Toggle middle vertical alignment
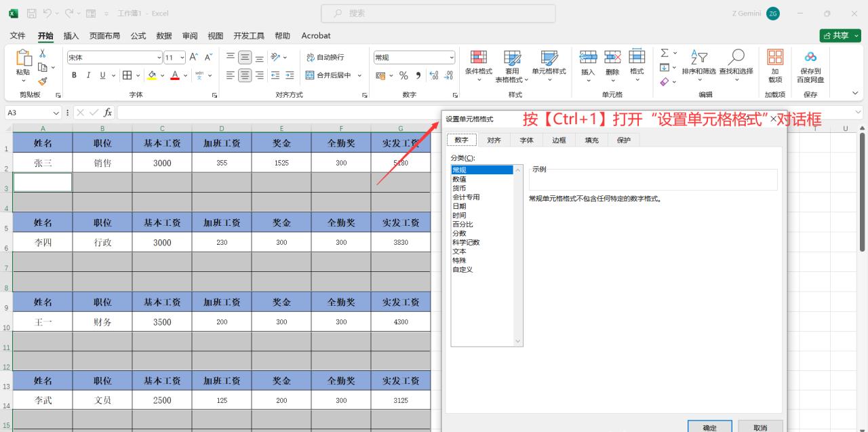This screenshot has height=432, width=868. click(x=245, y=58)
